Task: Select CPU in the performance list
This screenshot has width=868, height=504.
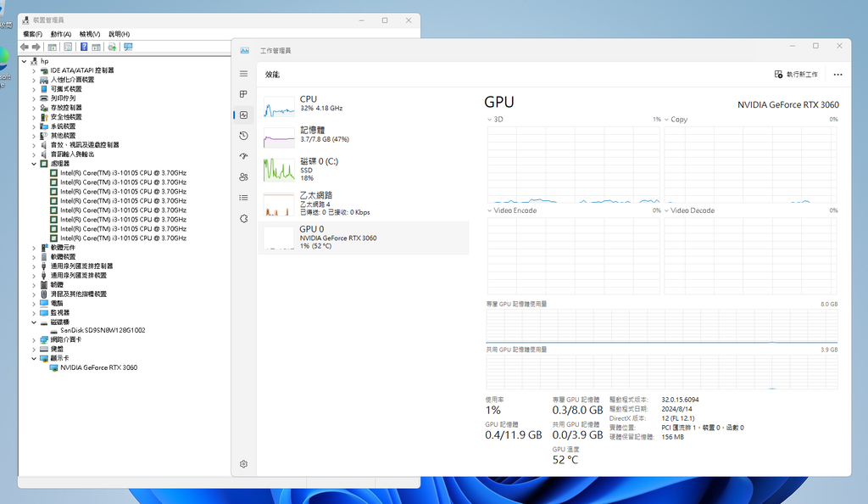Action: (x=364, y=106)
